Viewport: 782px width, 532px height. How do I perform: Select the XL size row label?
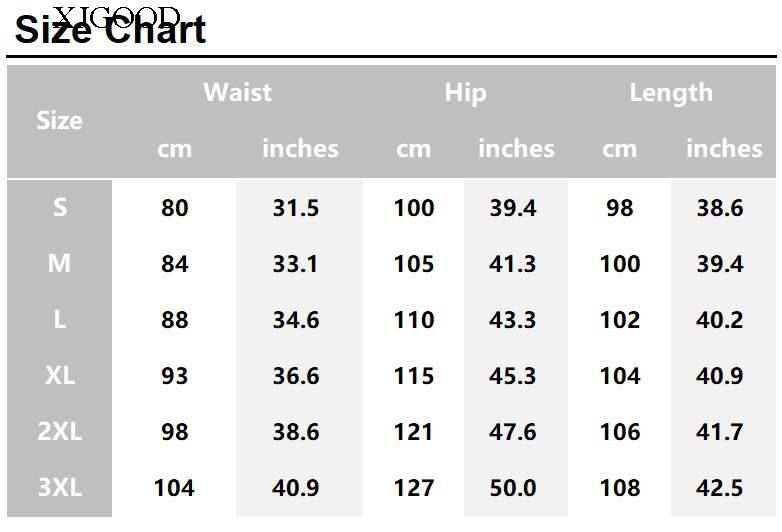[60, 376]
